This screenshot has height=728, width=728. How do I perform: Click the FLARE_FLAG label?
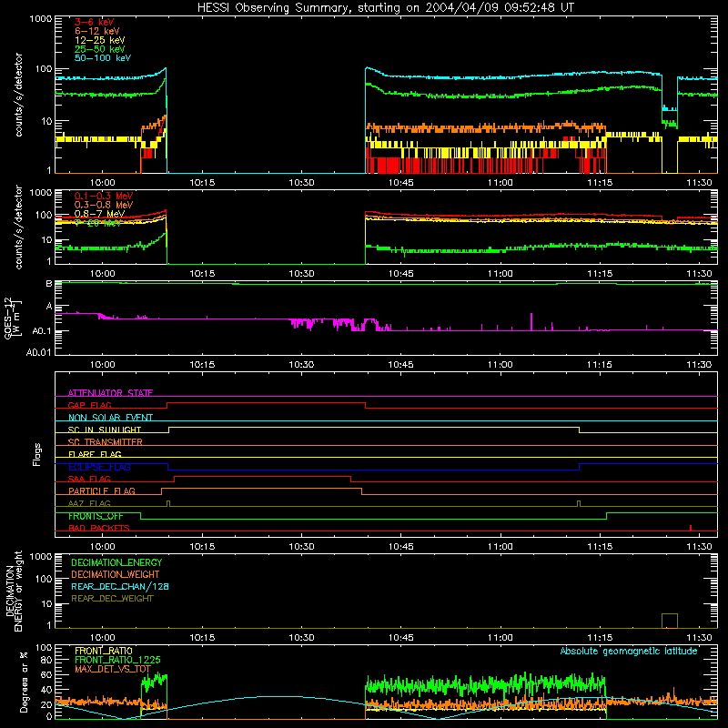pos(95,454)
